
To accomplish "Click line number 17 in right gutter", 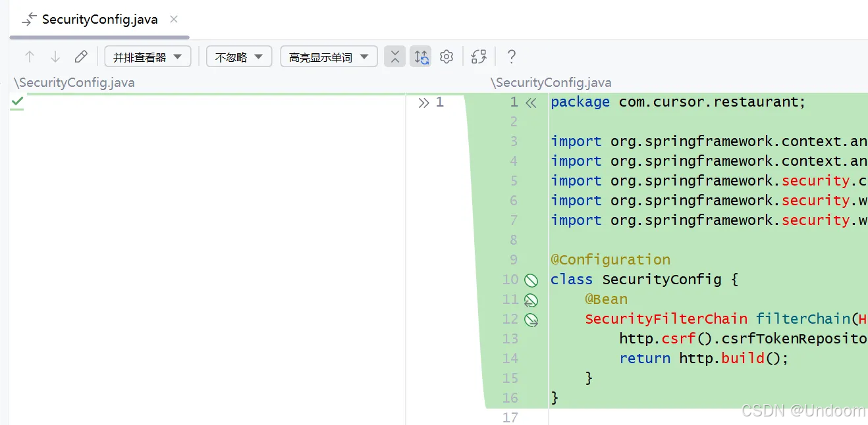I will (510, 418).
